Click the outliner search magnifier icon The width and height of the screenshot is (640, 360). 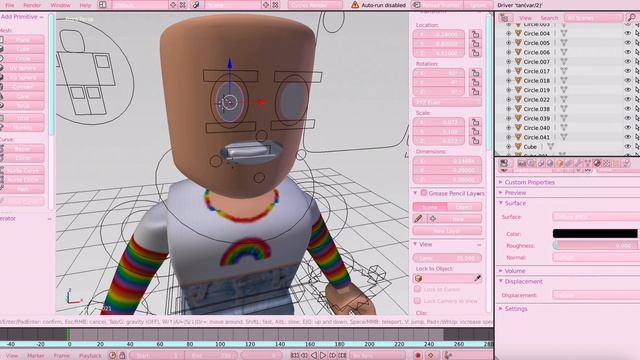click(631, 18)
